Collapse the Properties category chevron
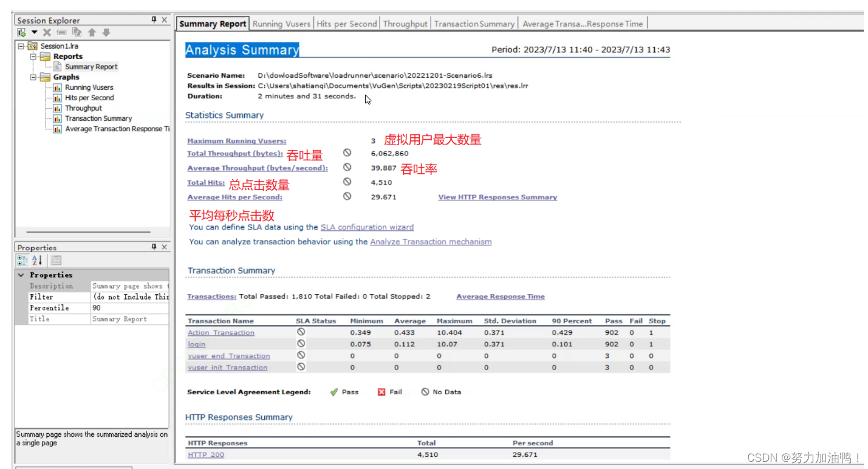The image size is (868, 469). click(x=21, y=275)
